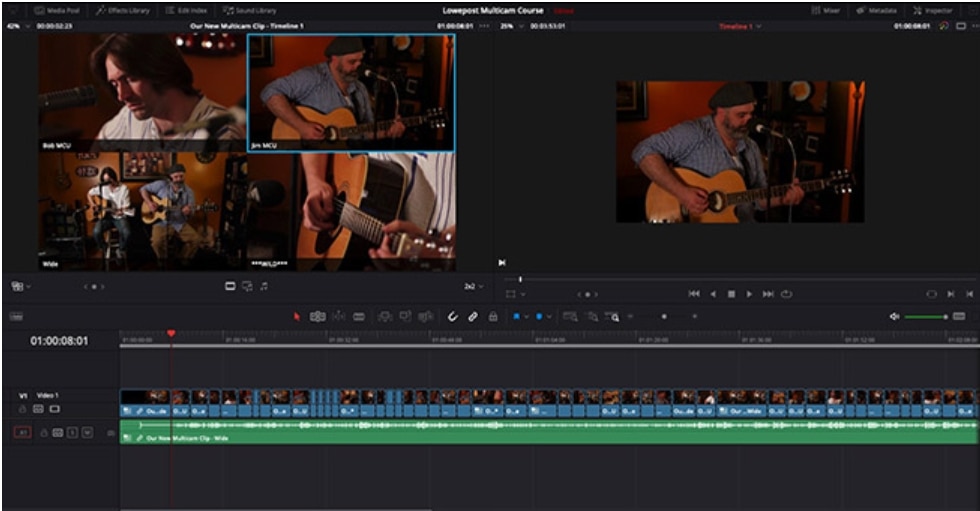Lock the A1 audio track
This screenshot has height=511, width=980.
click(x=44, y=432)
